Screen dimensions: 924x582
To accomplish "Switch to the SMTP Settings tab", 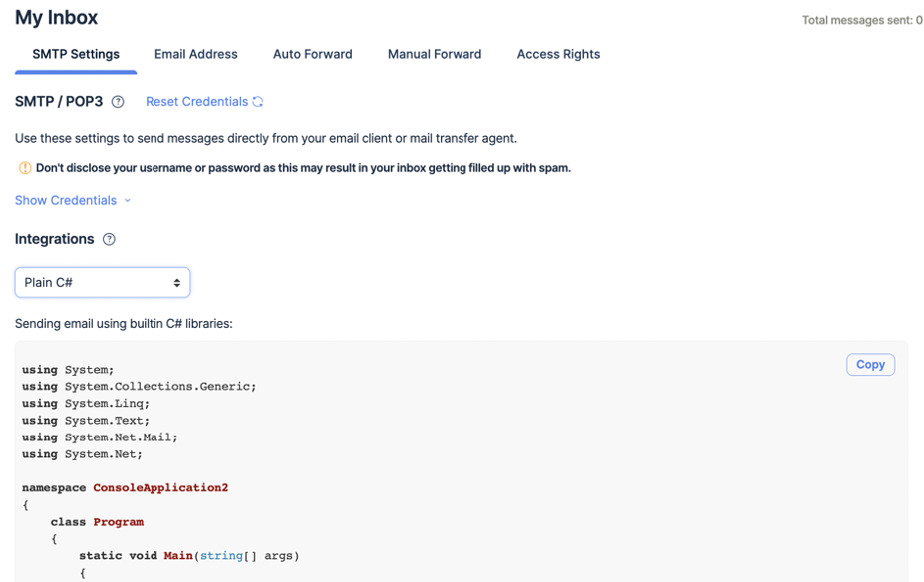I will coord(76,54).
